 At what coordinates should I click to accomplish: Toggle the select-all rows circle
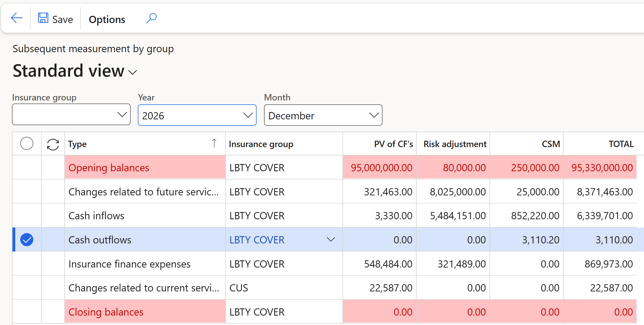point(27,144)
